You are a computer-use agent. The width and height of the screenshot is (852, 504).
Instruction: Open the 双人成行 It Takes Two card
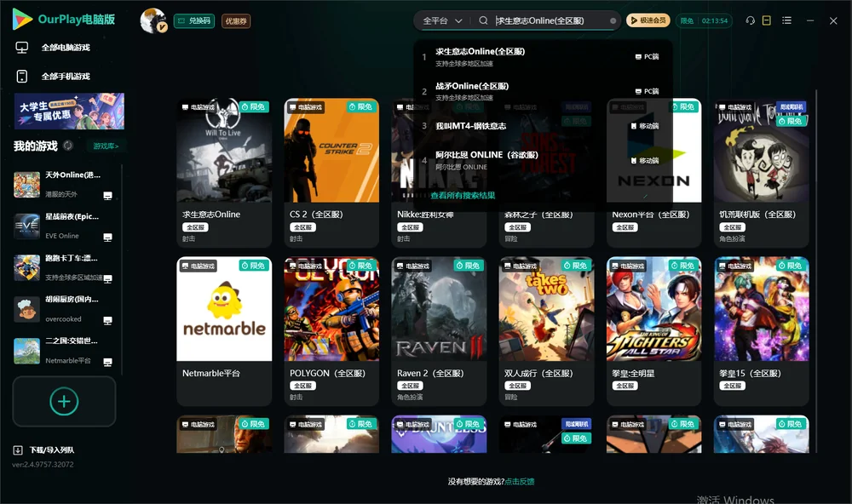[546, 331]
